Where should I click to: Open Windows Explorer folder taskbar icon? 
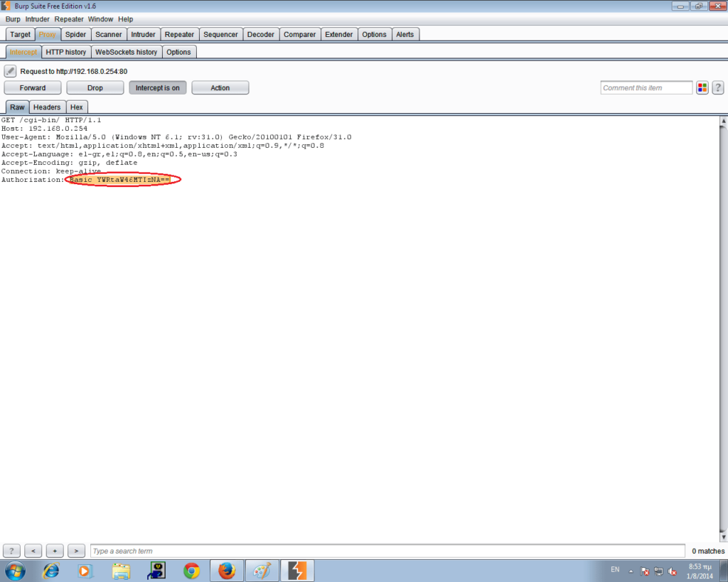pos(121,571)
